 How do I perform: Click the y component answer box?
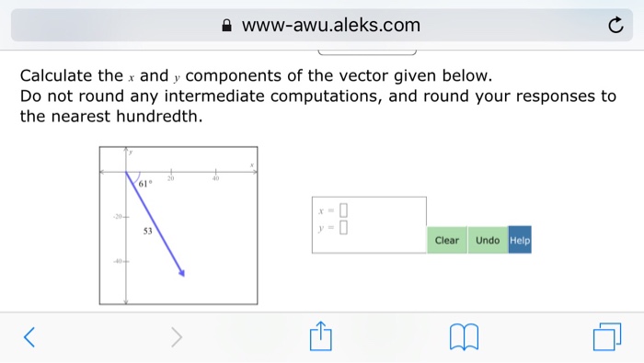(x=343, y=227)
